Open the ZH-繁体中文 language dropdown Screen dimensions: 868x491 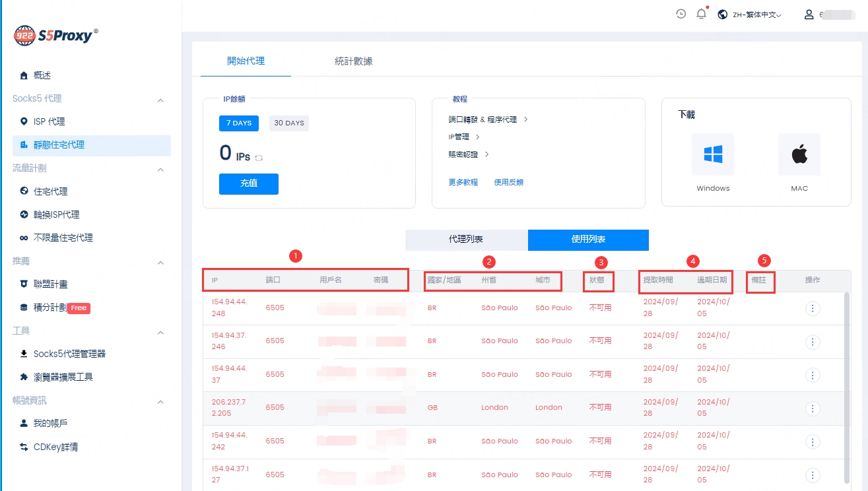click(750, 15)
